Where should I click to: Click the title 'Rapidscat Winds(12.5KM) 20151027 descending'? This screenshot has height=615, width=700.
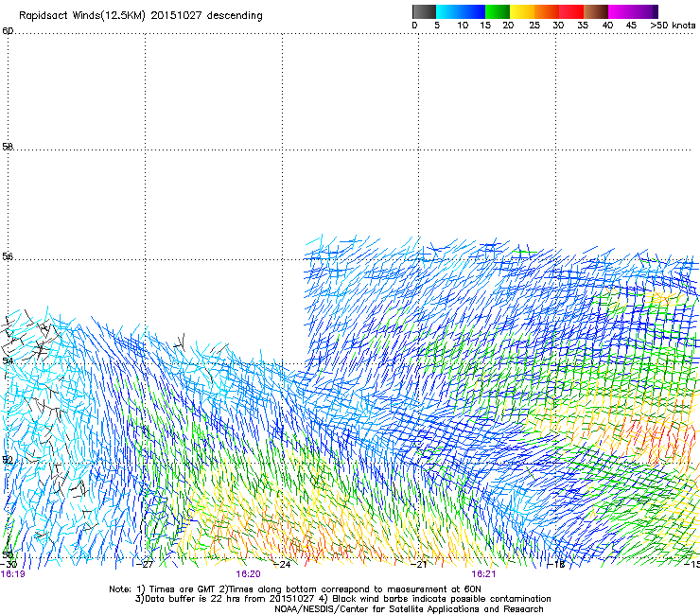point(141,16)
